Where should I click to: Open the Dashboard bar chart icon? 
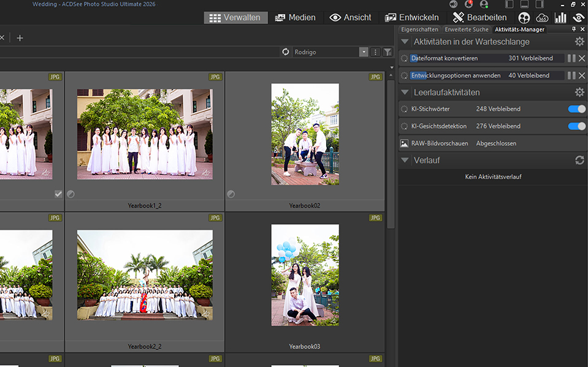560,18
